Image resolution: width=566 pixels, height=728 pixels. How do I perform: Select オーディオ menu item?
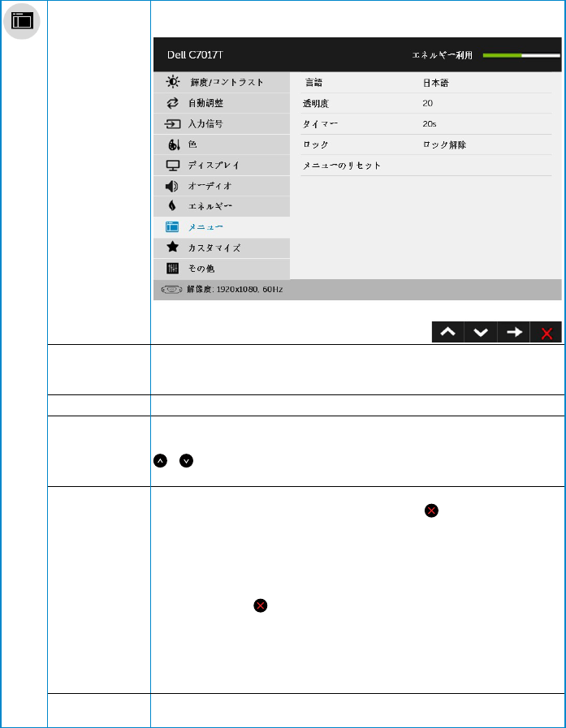[x=222, y=186]
